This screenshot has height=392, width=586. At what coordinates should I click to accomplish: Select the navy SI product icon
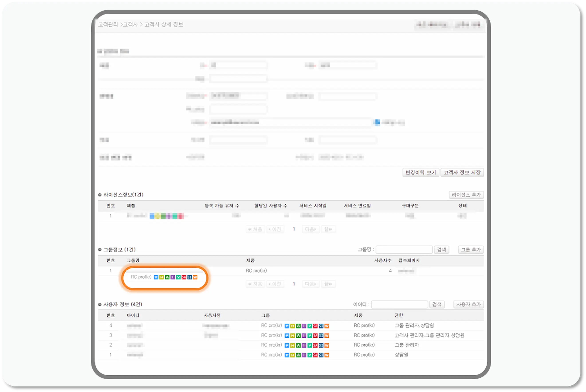pos(190,277)
